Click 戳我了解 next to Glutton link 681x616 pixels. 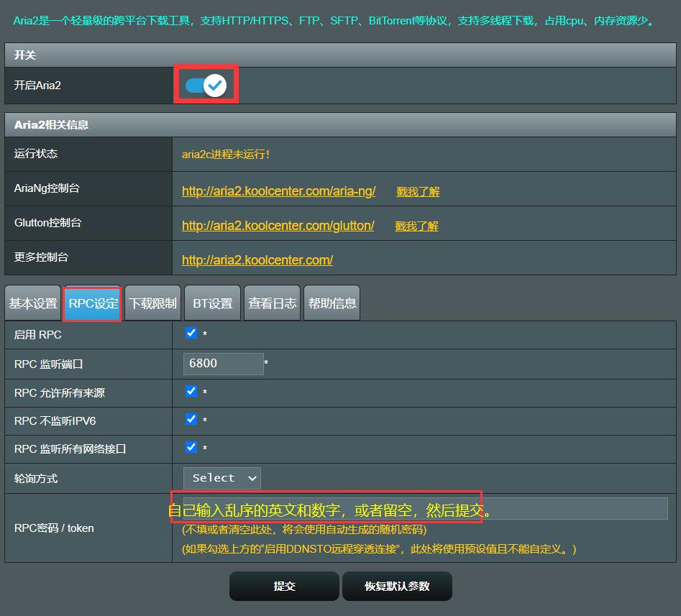416,226
